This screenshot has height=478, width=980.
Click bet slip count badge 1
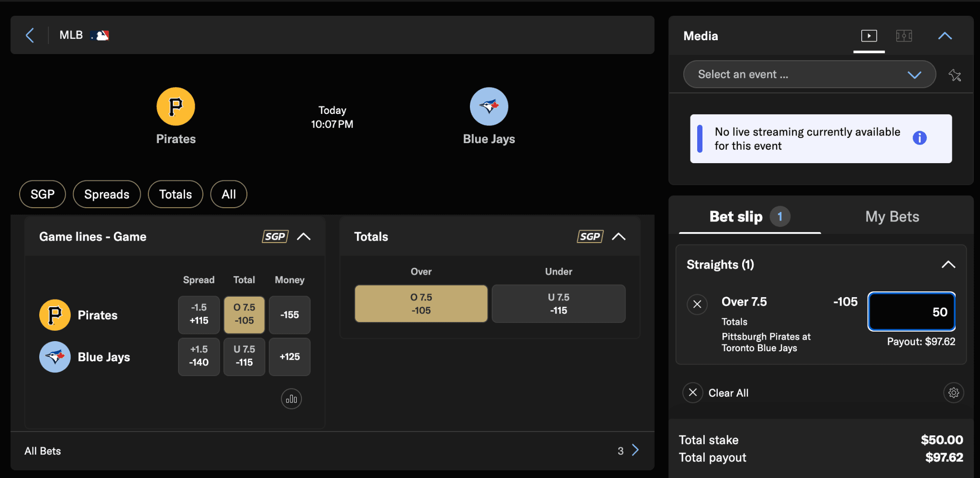(x=780, y=217)
